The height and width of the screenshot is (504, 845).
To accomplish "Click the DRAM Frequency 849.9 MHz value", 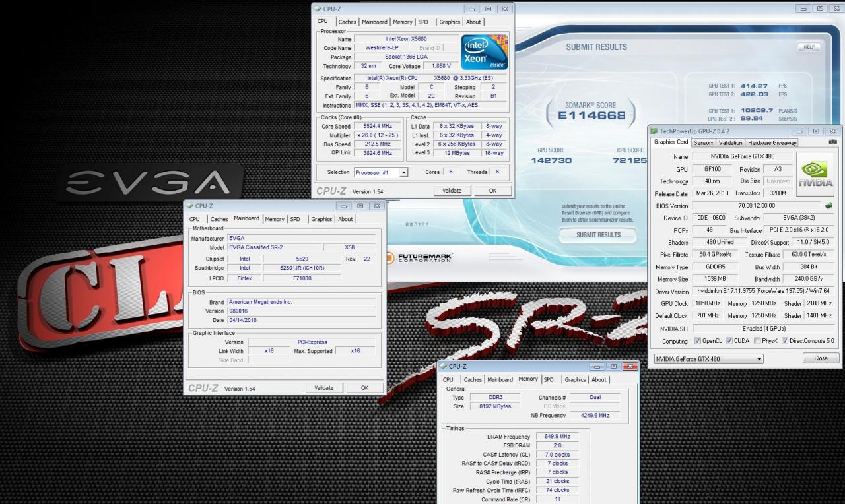I will click(557, 437).
